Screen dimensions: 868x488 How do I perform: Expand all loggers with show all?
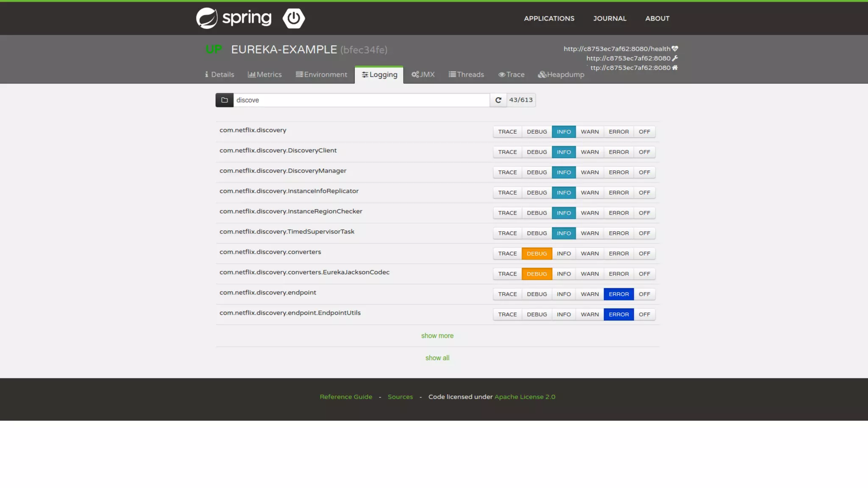tap(437, 358)
